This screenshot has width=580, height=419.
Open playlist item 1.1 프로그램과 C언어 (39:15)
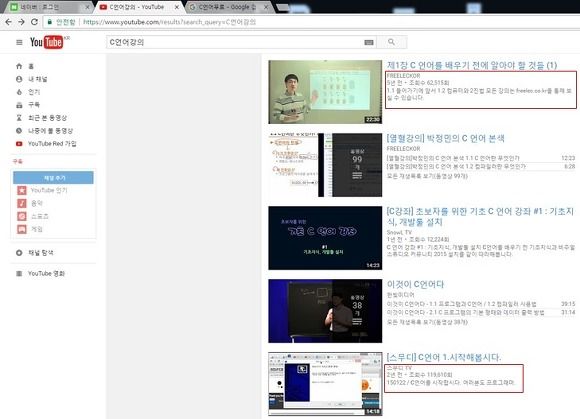tap(481, 304)
